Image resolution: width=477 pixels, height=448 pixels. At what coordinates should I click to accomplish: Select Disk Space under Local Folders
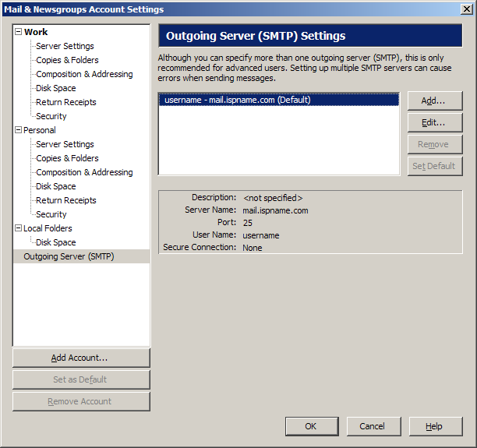56,242
